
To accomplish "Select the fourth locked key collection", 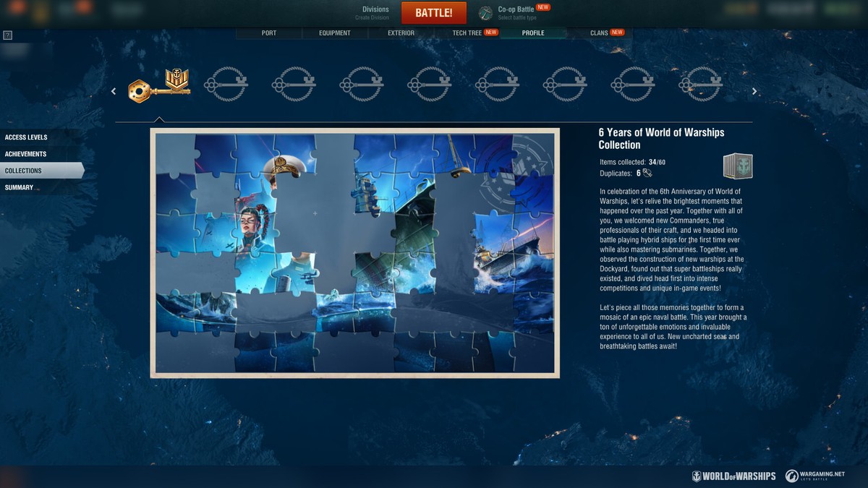I will pos(362,84).
